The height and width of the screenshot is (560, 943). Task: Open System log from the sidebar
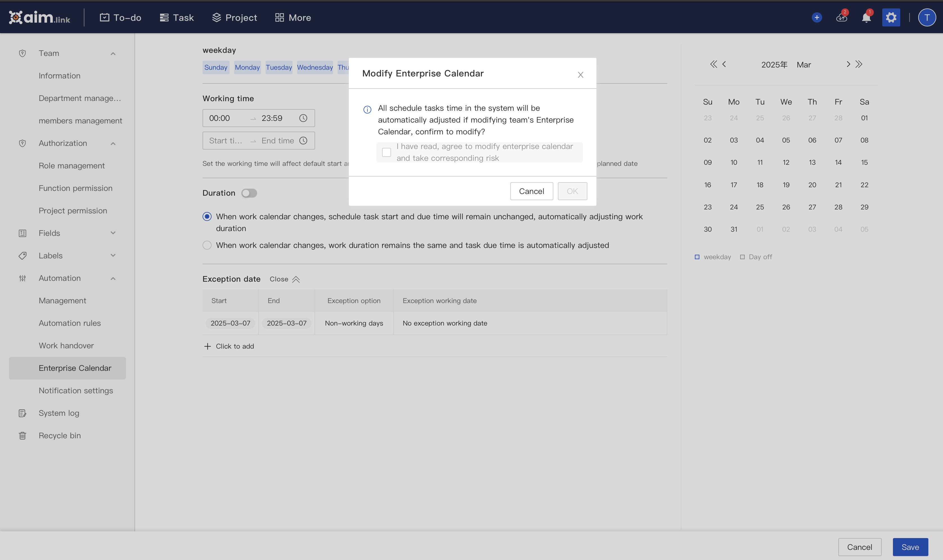pos(59,413)
